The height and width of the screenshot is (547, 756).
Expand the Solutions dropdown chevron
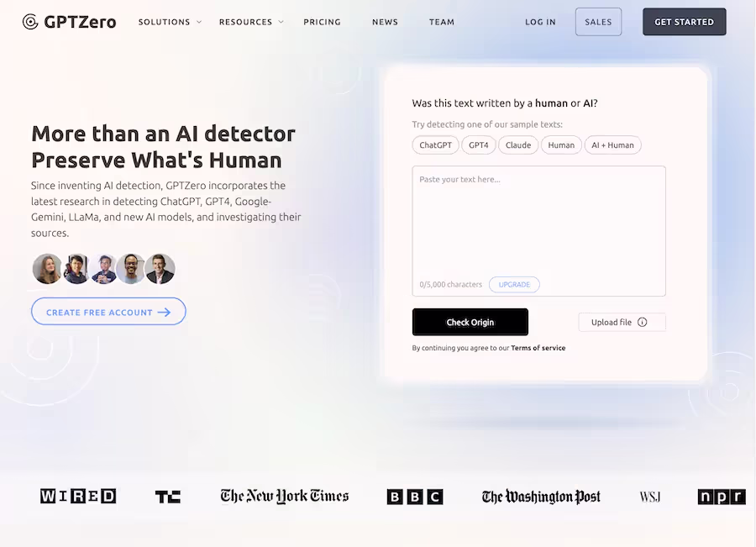point(198,22)
